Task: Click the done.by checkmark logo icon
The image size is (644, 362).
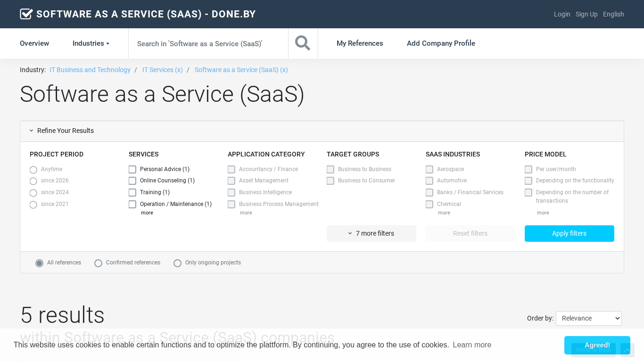Action: tap(26, 14)
